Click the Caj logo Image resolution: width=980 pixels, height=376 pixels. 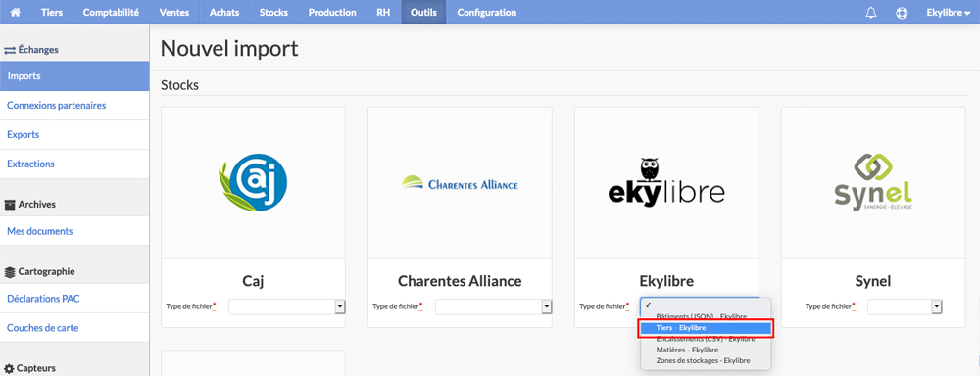click(x=253, y=183)
